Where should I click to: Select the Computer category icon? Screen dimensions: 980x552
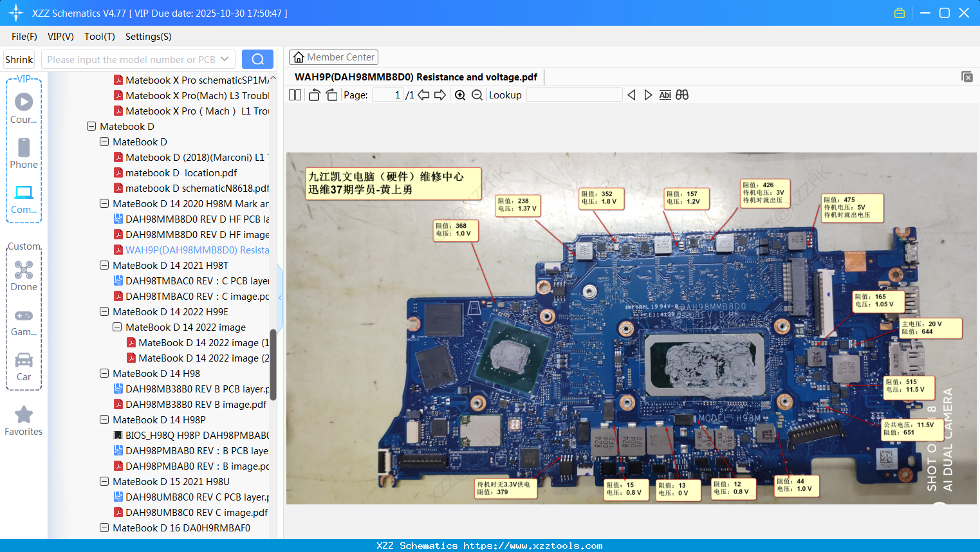24,199
